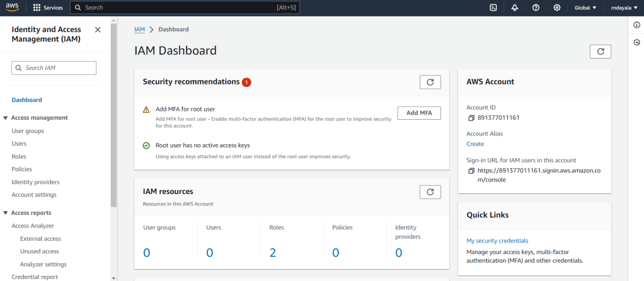Click the Identity providers count 0
The width and height of the screenshot is (644, 281).
(x=399, y=253)
